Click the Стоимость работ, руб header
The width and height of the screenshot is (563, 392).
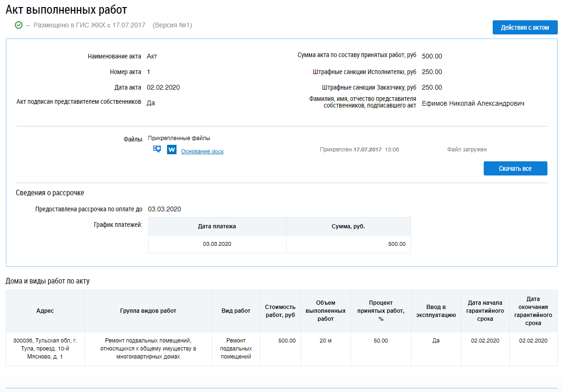pos(280,311)
